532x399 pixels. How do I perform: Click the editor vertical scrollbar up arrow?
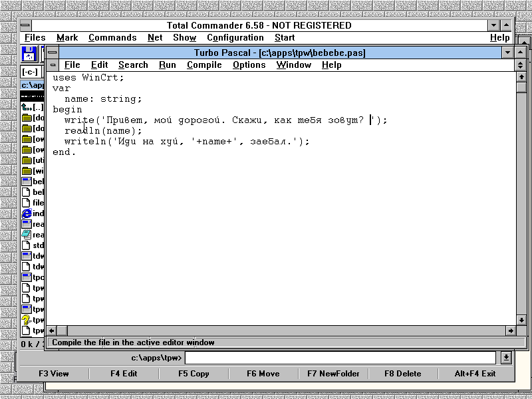(521, 77)
